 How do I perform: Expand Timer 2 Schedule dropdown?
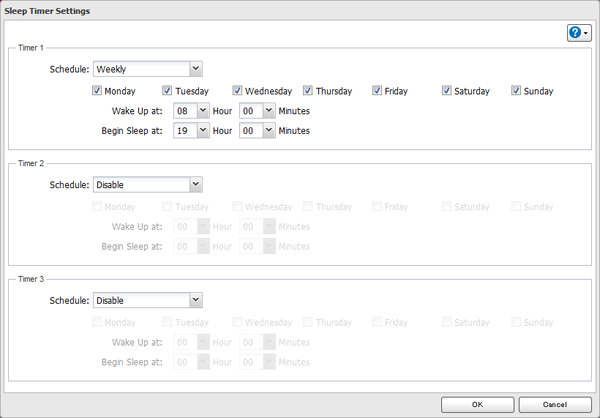pos(147,184)
